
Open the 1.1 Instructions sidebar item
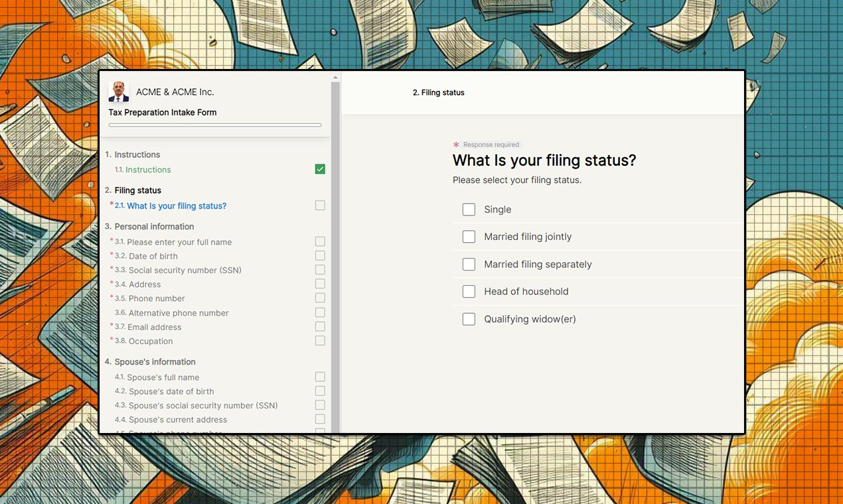[x=143, y=170]
